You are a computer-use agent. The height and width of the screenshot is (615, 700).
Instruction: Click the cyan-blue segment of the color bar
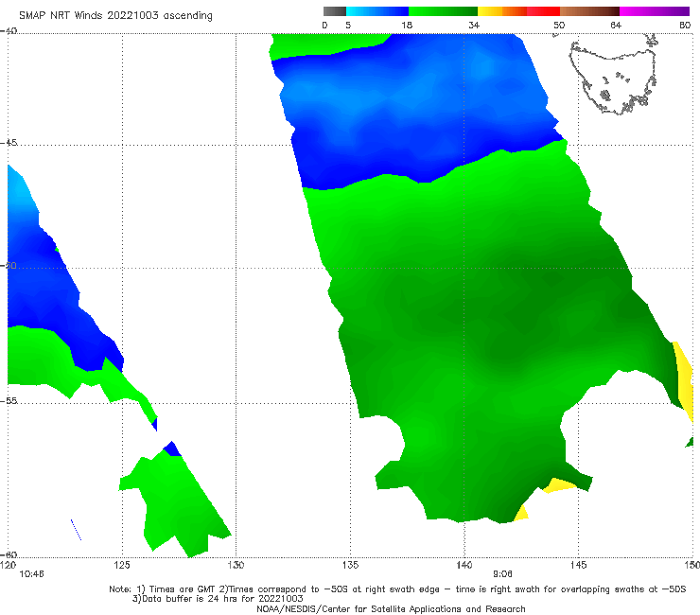click(376, 11)
